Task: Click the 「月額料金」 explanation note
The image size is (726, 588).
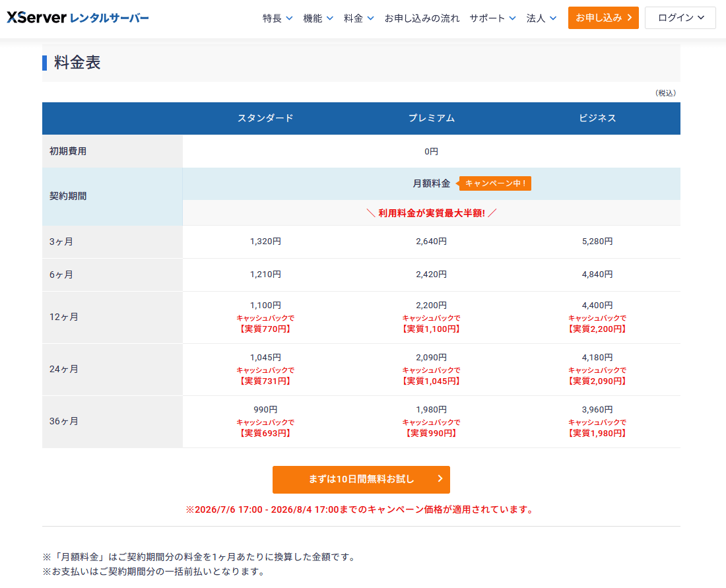Action: pyautogui.click(x=200, y=556)
